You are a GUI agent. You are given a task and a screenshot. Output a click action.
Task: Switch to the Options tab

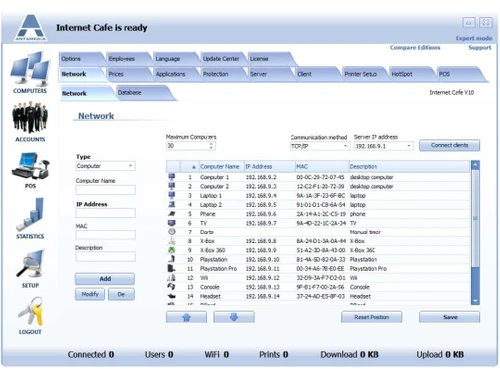(x=80, y=59)
